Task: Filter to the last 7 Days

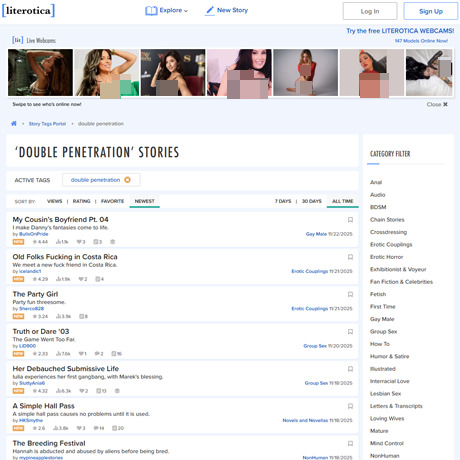Action: pos(283,201)
